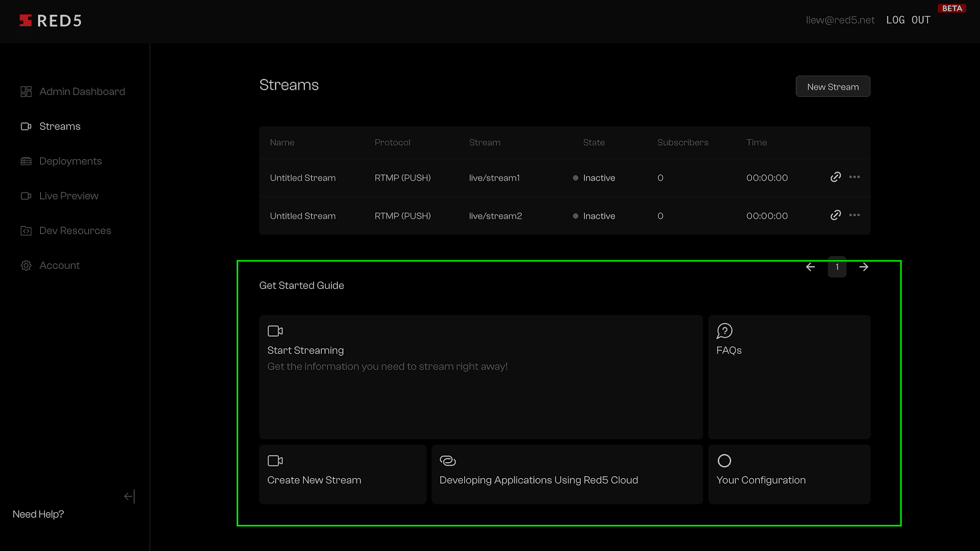The width and height of the screenshot is (980, 551).
Task: Click RTMP (PUSH) protocol in live/stream1 row
Action: point(403,178)
